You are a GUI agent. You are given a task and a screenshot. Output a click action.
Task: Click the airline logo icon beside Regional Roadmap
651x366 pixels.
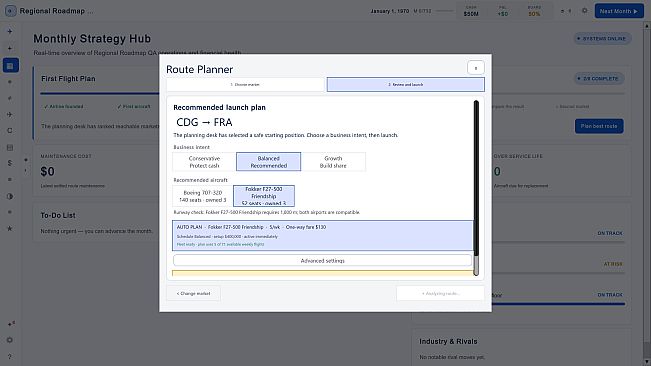point(10,11)
